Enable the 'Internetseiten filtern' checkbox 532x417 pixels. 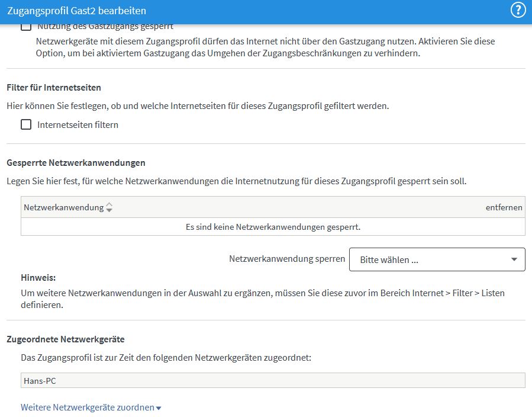[x=26, y=124]
